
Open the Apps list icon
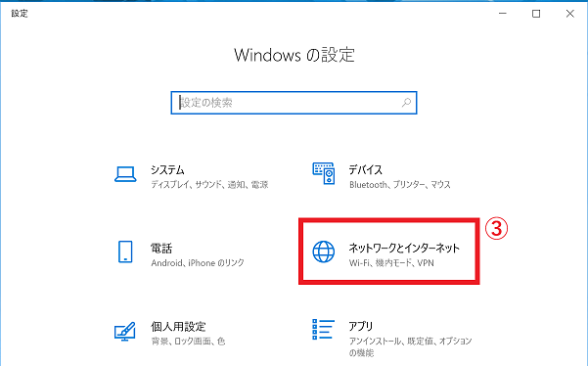(323, 329)
